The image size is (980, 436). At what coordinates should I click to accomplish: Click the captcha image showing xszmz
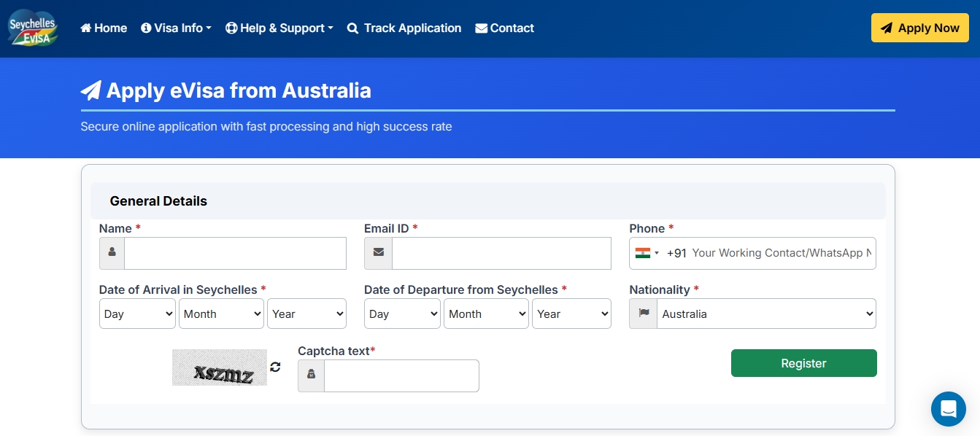pyautogui.click(x=220, y=367)
